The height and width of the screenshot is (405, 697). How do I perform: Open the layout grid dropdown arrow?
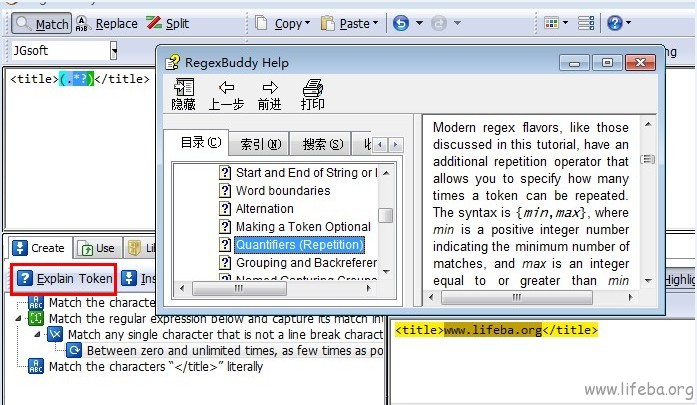pyautogui.click(x=565, y=23)
